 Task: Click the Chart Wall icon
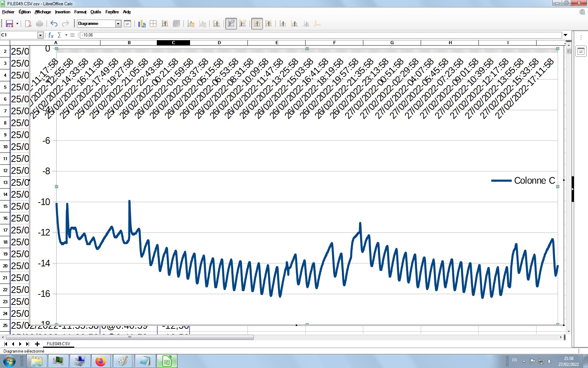click(165, 24)
